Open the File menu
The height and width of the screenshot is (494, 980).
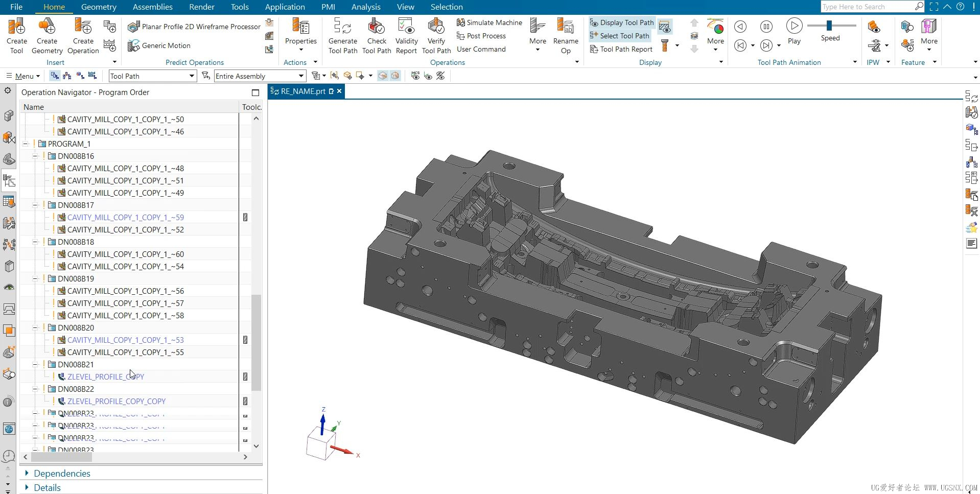pyautogui.click(x=16, y=7)
